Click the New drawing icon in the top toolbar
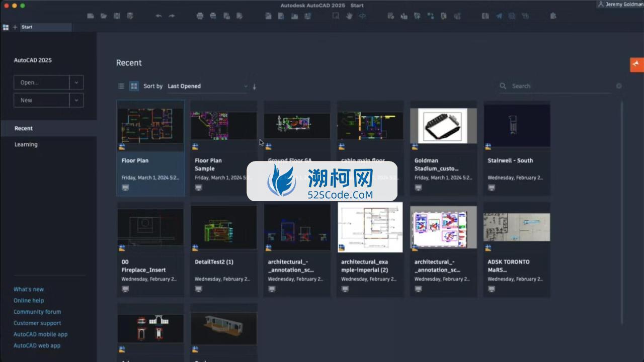This screenshot has width=644, height=362. (x=91, y=16)
